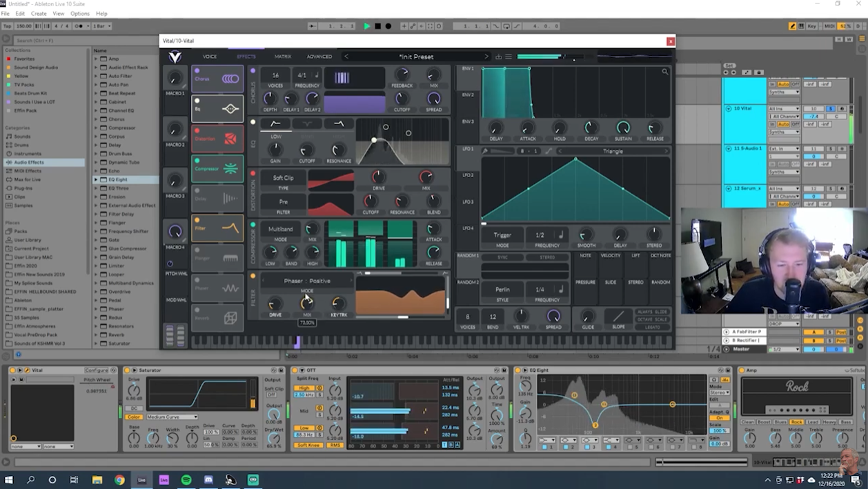Click the Configure button on the Vital device
Image resolution: width=868 pixels, height=489 pixels.
coord(96,370)
